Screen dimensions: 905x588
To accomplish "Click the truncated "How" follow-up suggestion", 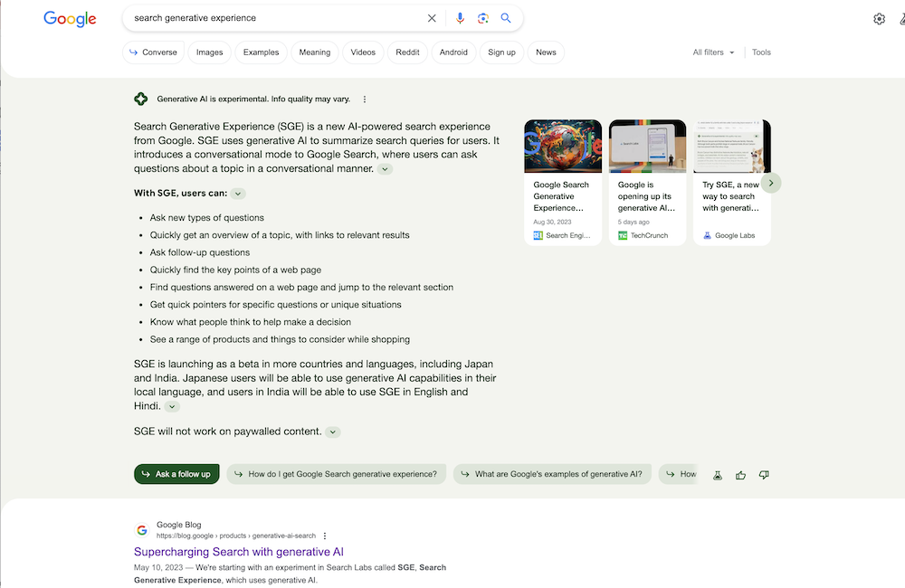I will pos(680,474).
